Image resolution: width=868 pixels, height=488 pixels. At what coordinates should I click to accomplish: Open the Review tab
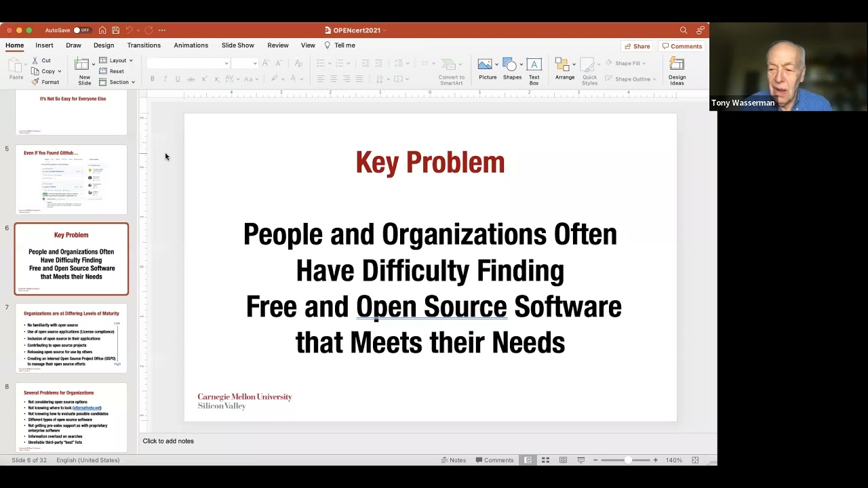pyautogui.click(x=278, y=45)
